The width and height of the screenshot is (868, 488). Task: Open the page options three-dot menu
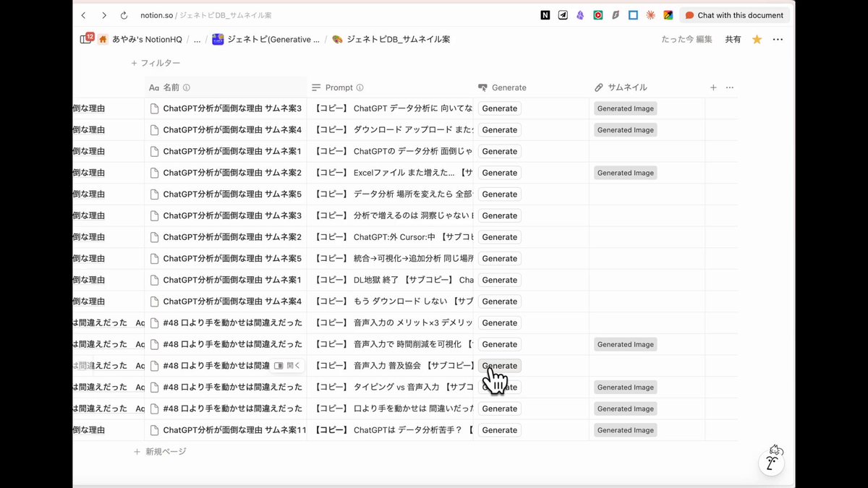[x=778, y=39]
